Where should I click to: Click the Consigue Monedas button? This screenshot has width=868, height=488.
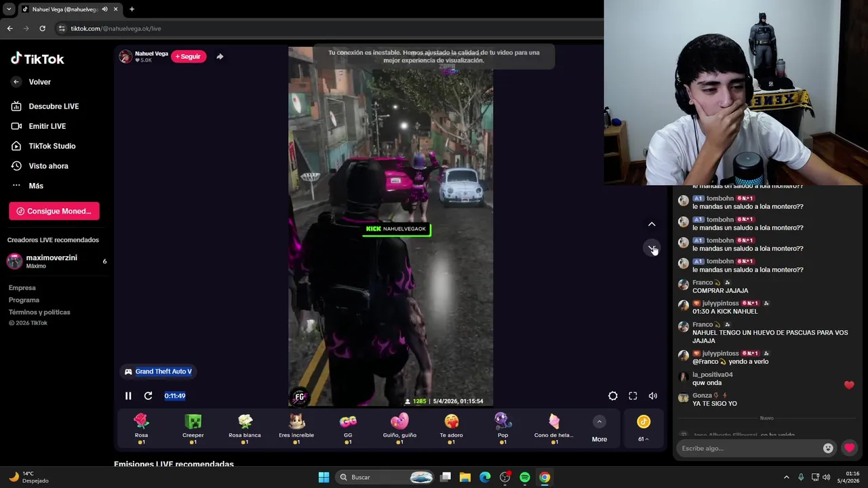click(54, 211)
